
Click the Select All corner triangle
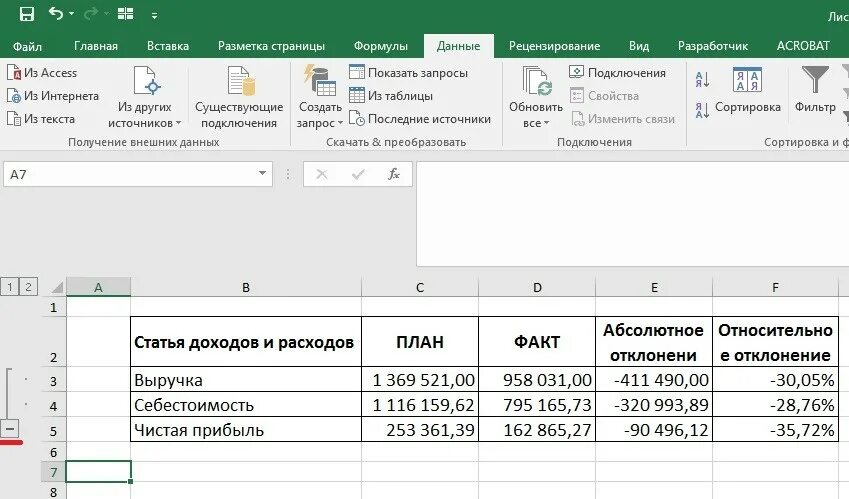(x=57, y=287)
